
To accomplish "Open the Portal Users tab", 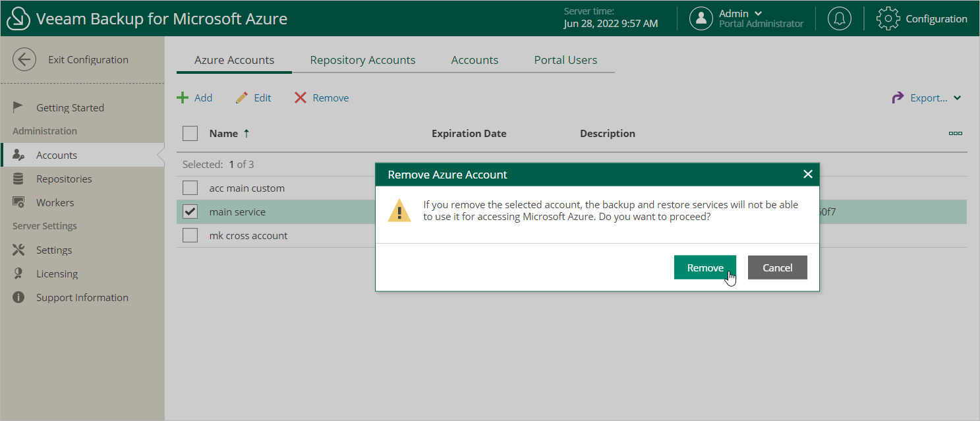I will (565, 60).
